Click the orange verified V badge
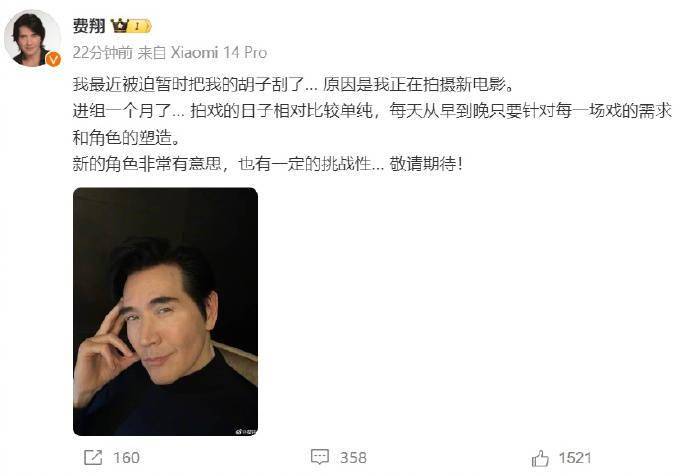 [54, 59]
